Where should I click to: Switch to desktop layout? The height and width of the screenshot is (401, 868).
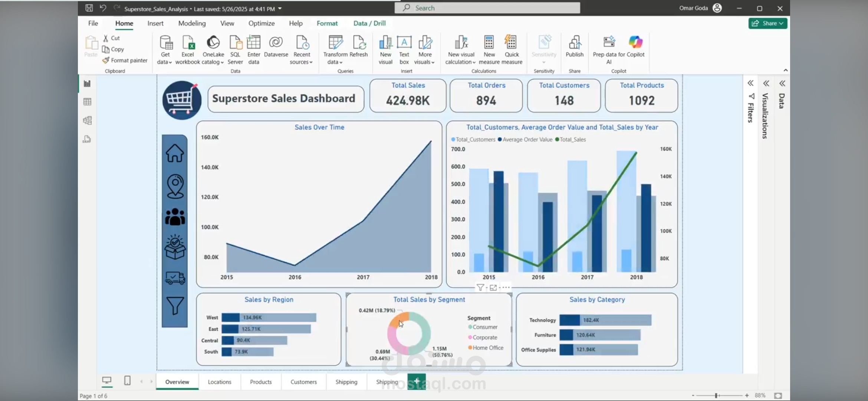pyautogui.click(x=106, y=381)
